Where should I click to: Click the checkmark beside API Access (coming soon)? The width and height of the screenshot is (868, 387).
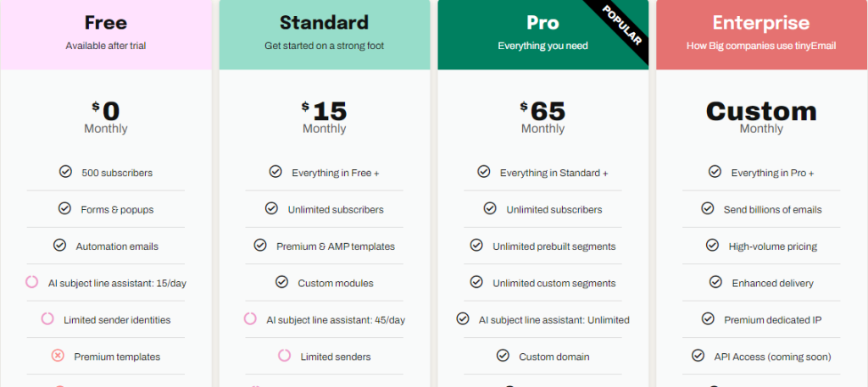click(698, 356)
